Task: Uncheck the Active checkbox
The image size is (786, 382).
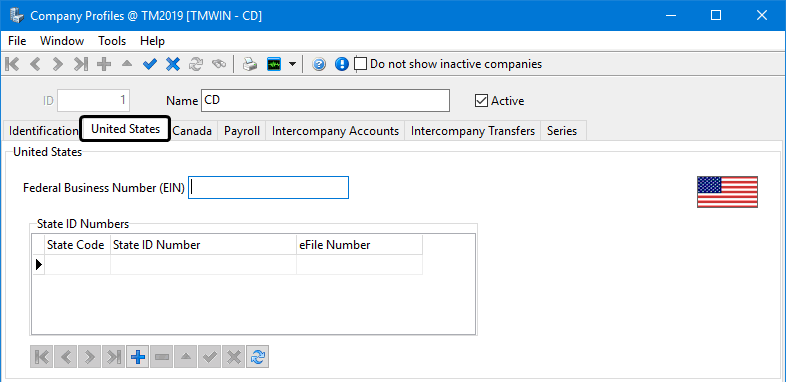Action: pos(481,101)
